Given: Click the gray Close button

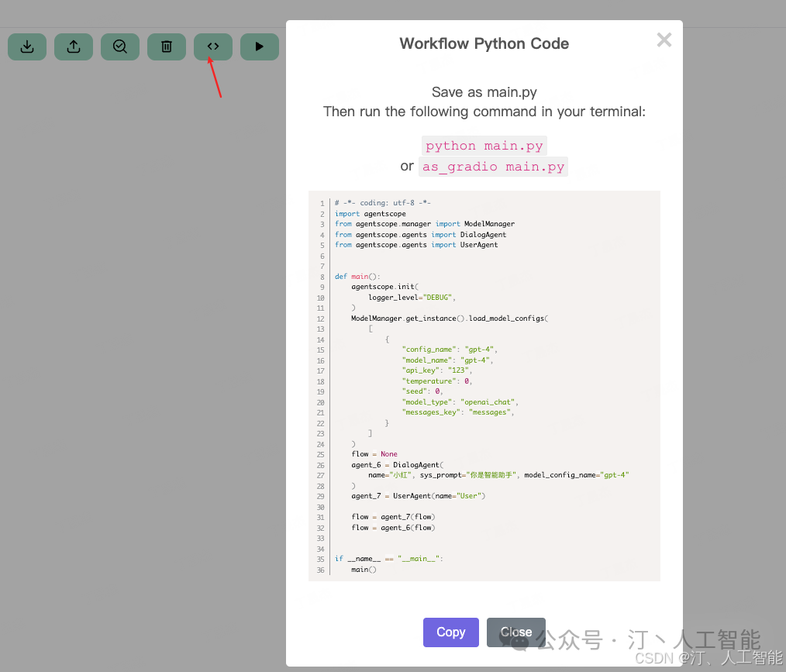Looking at the screenshot, I should tap(515, 632).
